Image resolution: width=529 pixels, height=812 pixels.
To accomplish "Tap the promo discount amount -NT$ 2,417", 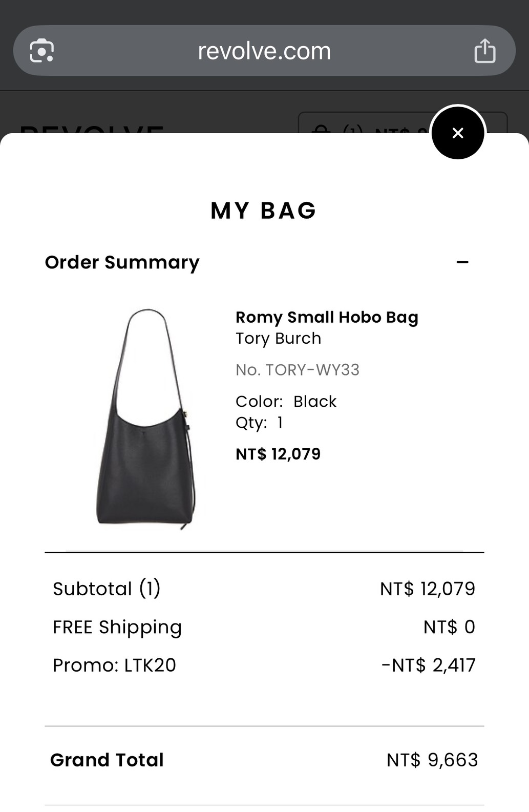I will (429, 665).
